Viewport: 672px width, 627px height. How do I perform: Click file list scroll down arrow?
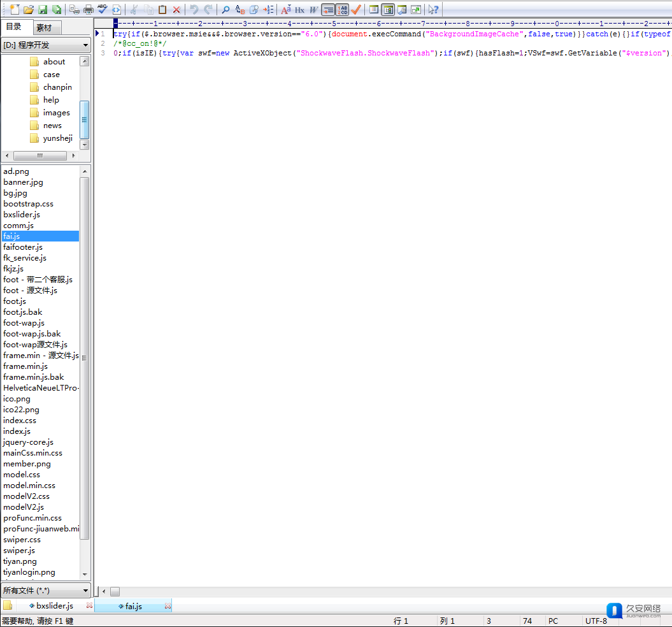click(x=85, y=574)
